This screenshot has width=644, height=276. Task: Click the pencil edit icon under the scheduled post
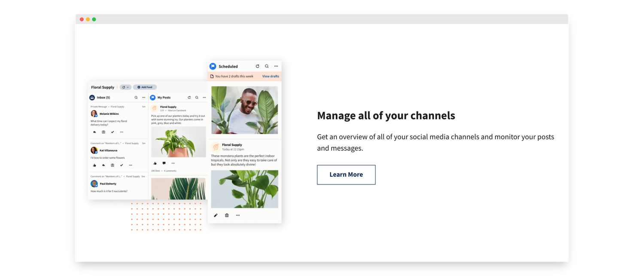tap(216, 215)
